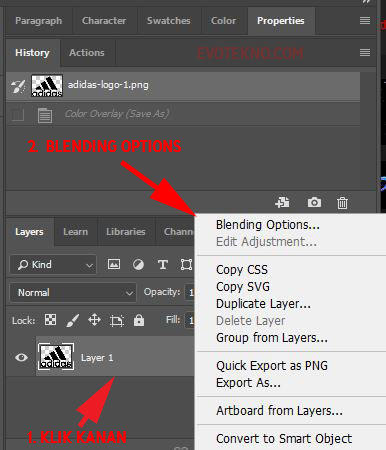The width and height of the screenshot is (386, 450).
Task: Open the History panel flyout menu
Action: [365, 53]
